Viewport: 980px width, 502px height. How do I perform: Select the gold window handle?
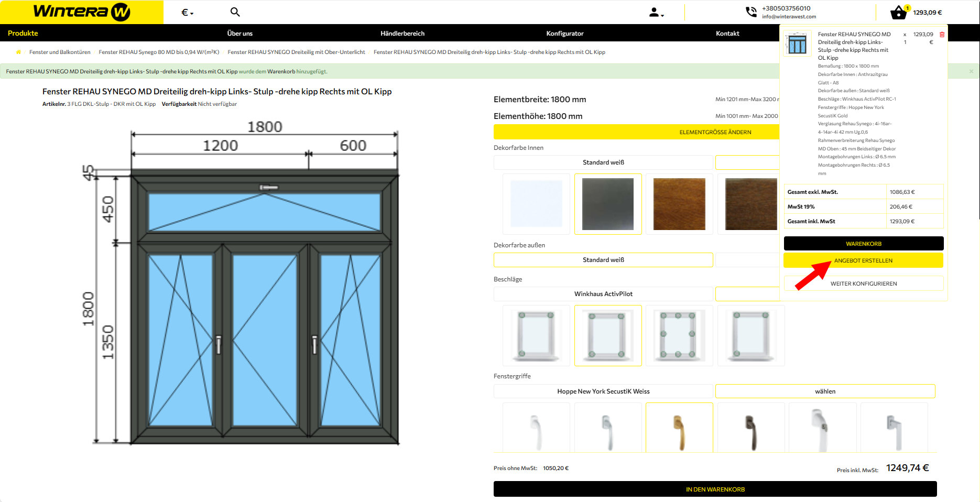[679, 432]
